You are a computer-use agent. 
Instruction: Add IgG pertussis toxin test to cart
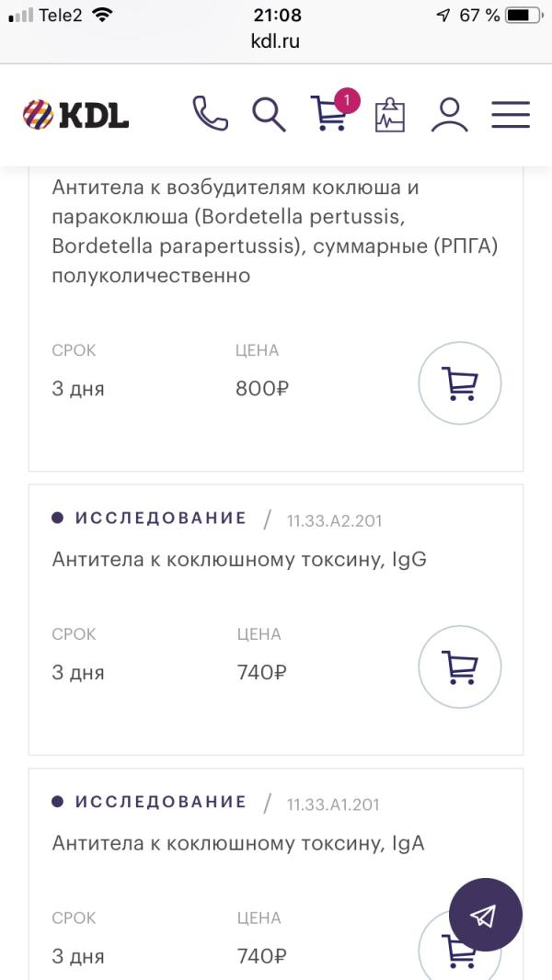[x=459, y=667]
